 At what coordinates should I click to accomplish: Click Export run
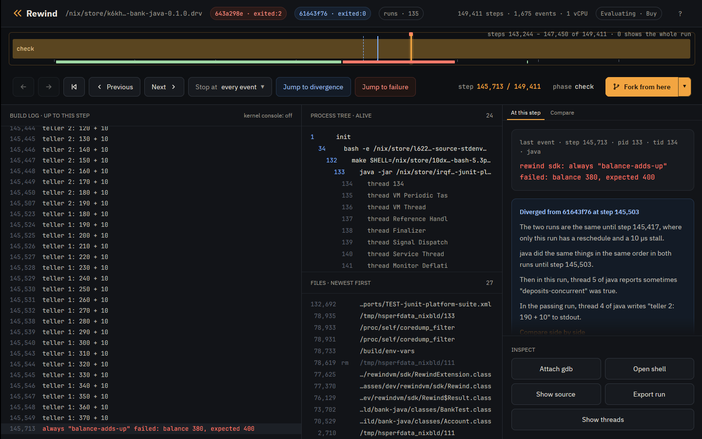[649, 394]
